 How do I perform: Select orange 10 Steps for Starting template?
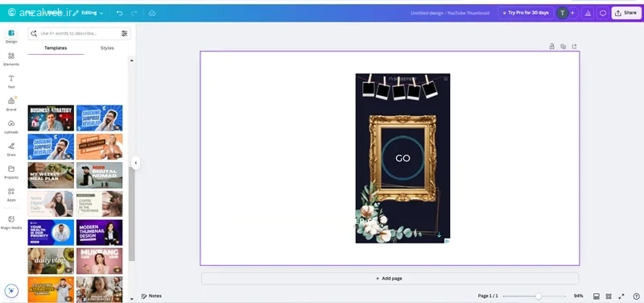pyautogui.click(x=99, y=147)
